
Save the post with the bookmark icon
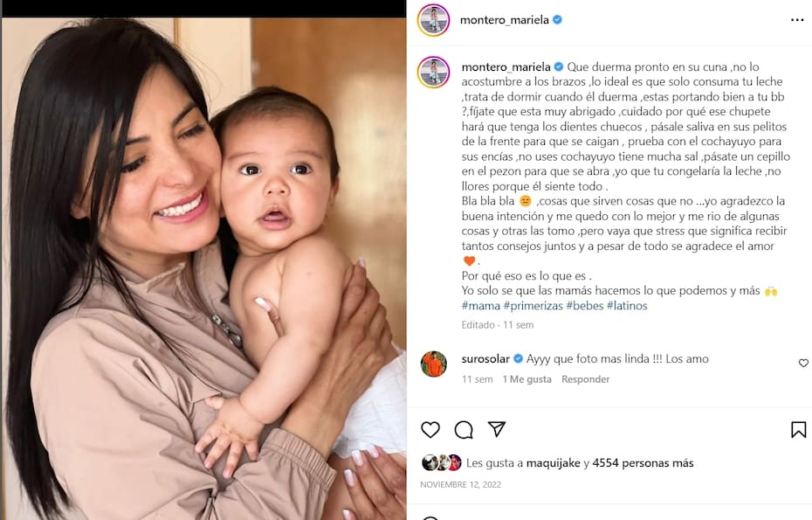pos(798,430)
